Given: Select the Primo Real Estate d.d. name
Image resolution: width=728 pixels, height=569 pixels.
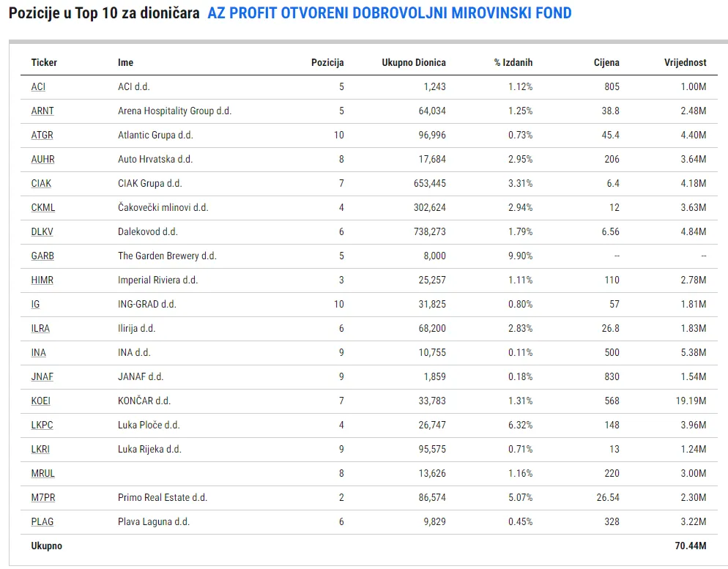Looking at the screenshot, I should pyautogui.click(x=163, y=497).
